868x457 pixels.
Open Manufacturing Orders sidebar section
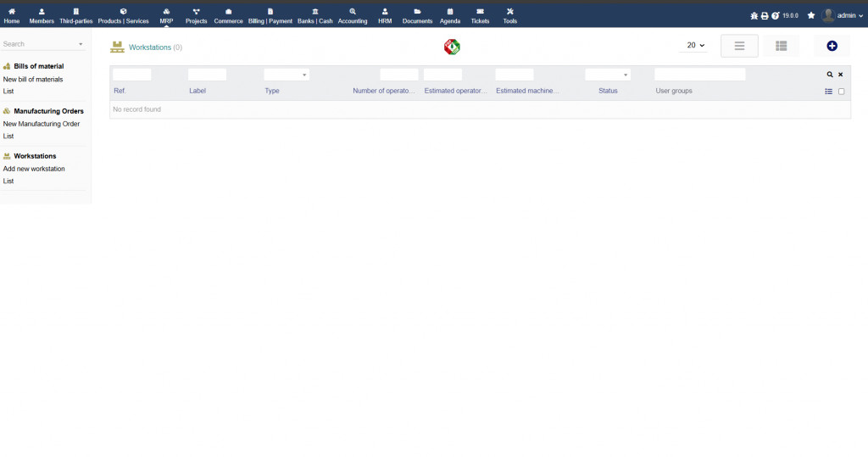click(48, 111)
